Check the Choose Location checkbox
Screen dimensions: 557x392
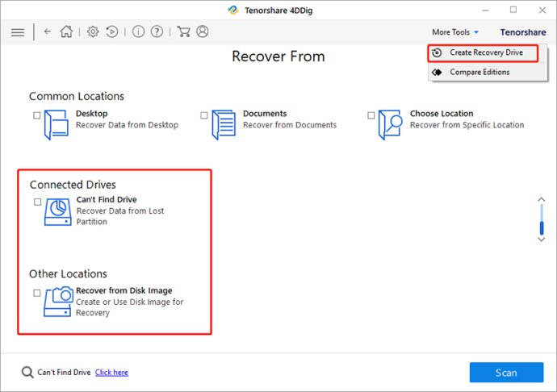click(371, 115)
